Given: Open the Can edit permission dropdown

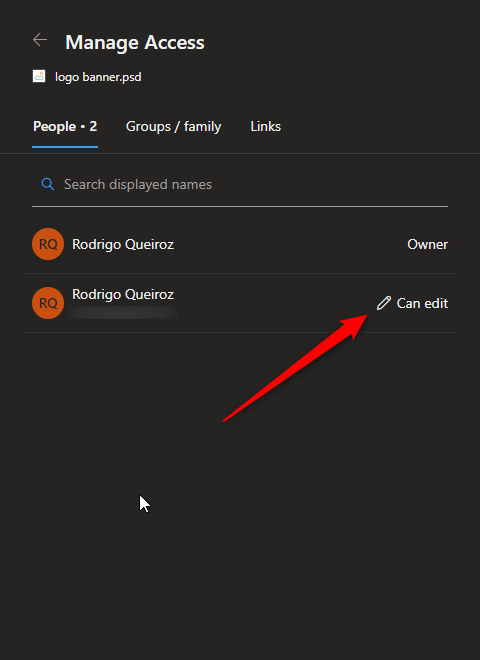Looking at the screenshot, I should pos(412,303).
